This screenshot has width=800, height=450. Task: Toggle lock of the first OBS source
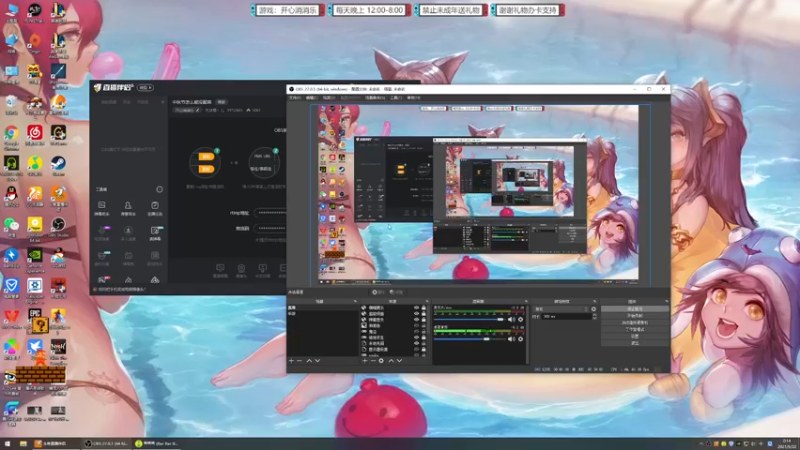pyautogui.click(x=423, y=308)
